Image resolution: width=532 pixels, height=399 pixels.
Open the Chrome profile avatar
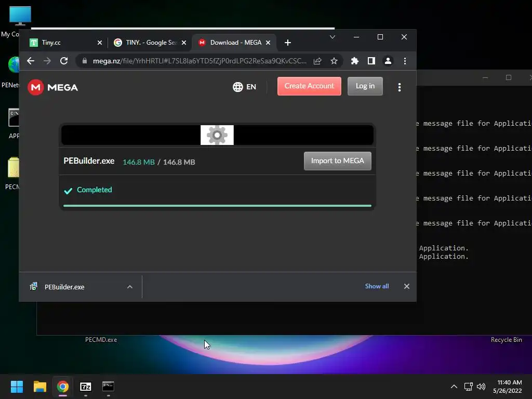(388, 61)
